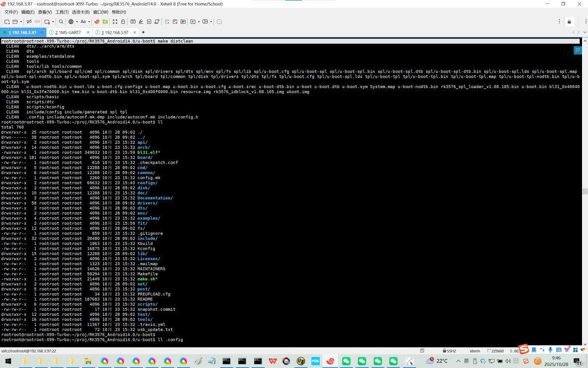The width and height of the screenshot is (588, 368).
Task: Click the Disconnect link icon
Action: tap(29, 22)
